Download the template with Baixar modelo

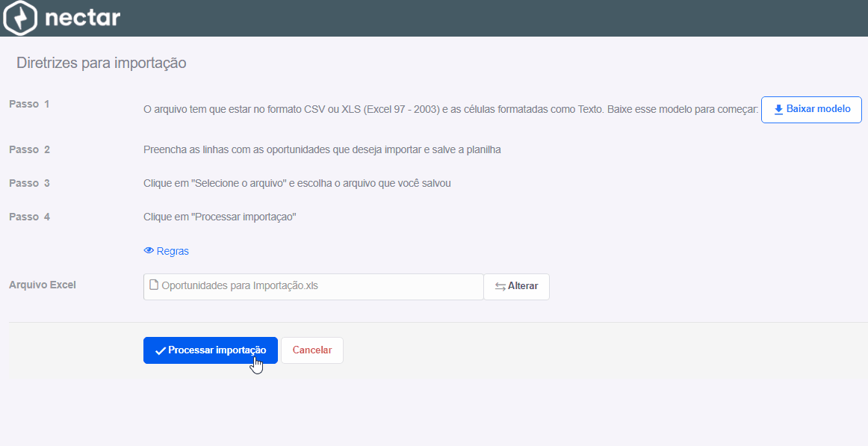point(811,110)
